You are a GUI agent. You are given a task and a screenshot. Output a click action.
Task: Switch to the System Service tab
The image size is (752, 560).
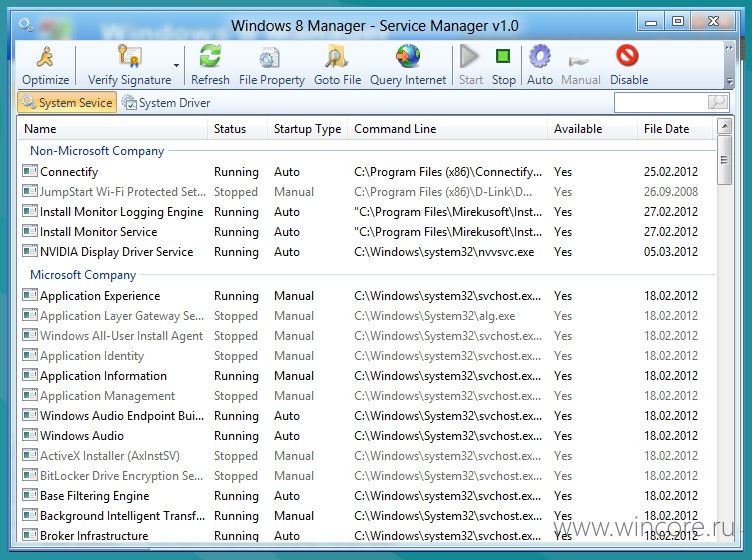pyautogui.click(x=67, y=103)
